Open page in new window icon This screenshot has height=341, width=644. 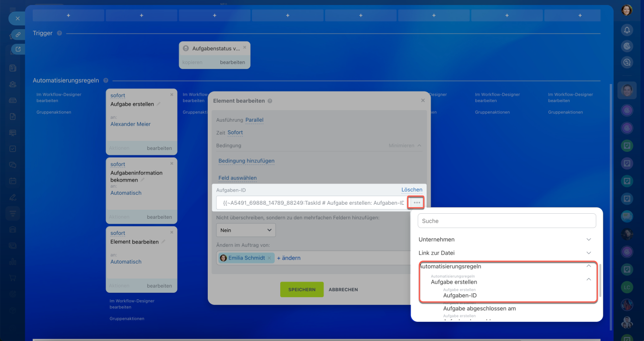pos(18,49)
